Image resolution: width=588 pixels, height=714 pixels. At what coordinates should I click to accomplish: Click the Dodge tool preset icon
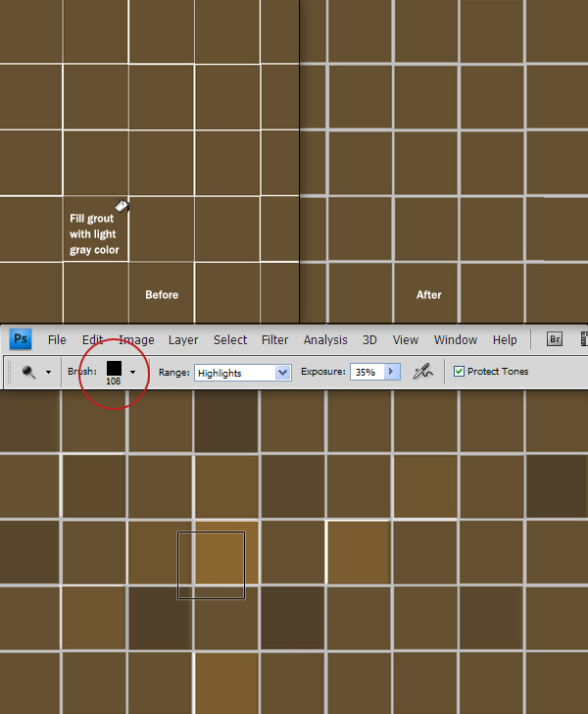coord(28,372)
